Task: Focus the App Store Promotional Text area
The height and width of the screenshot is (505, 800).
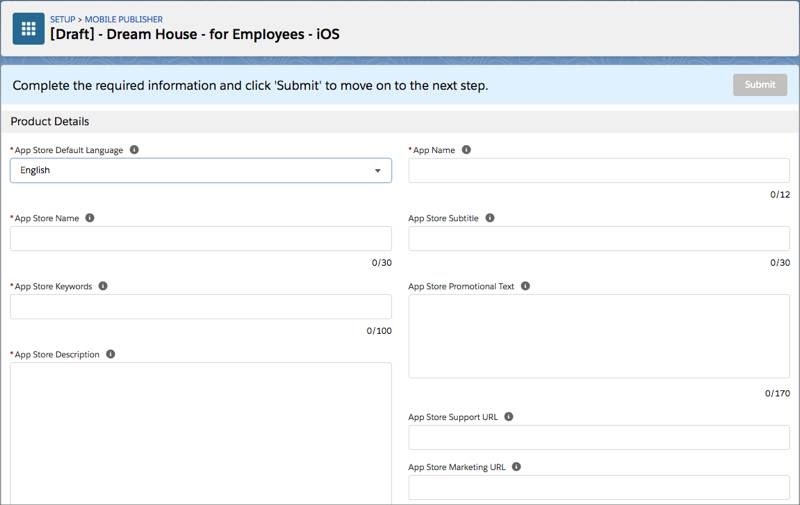Action: [598, 336]
